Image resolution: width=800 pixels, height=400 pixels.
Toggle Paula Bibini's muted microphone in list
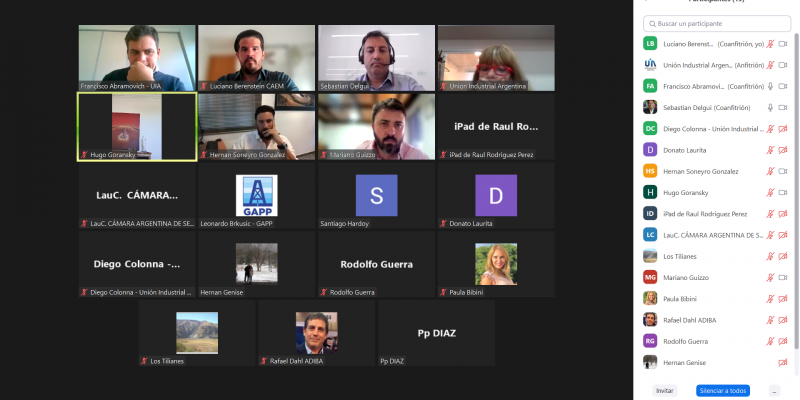[x=770, y=299]
